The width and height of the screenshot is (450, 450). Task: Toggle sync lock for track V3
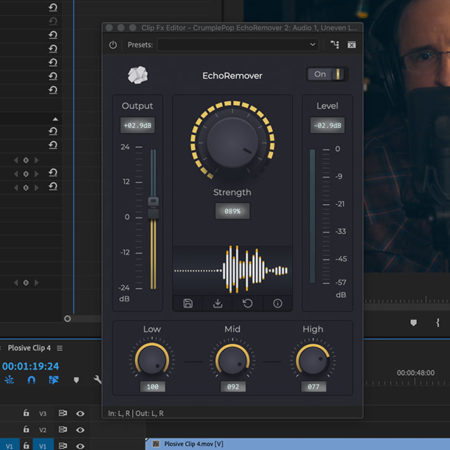tap(63, 413)
